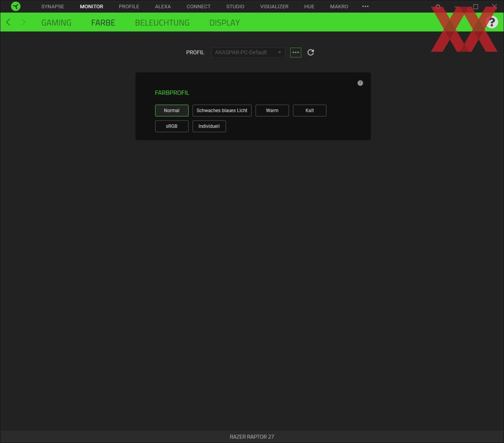Click the FARBPROFIL heading

pyautogui.click(x=172, y=93)
